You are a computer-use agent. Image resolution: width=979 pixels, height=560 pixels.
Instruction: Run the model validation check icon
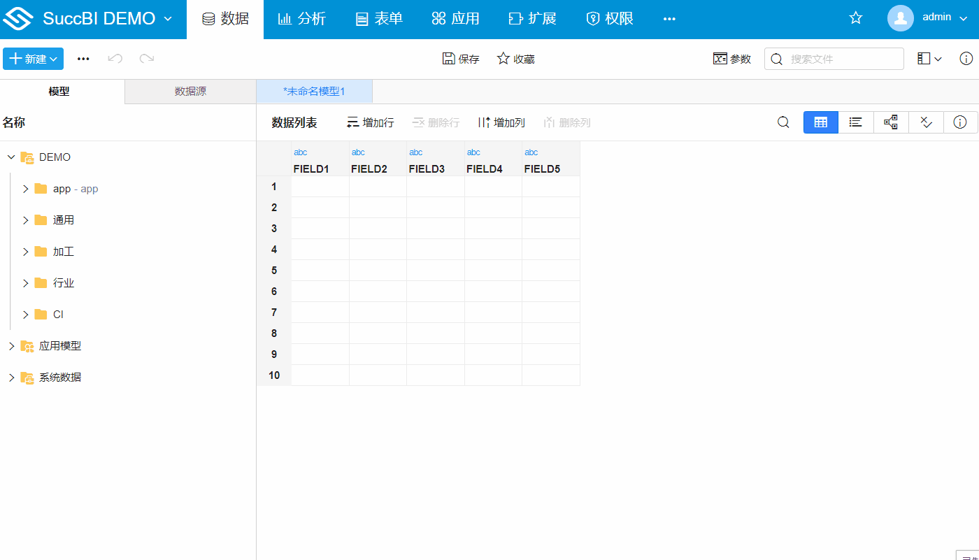click(x=926, y=122)
